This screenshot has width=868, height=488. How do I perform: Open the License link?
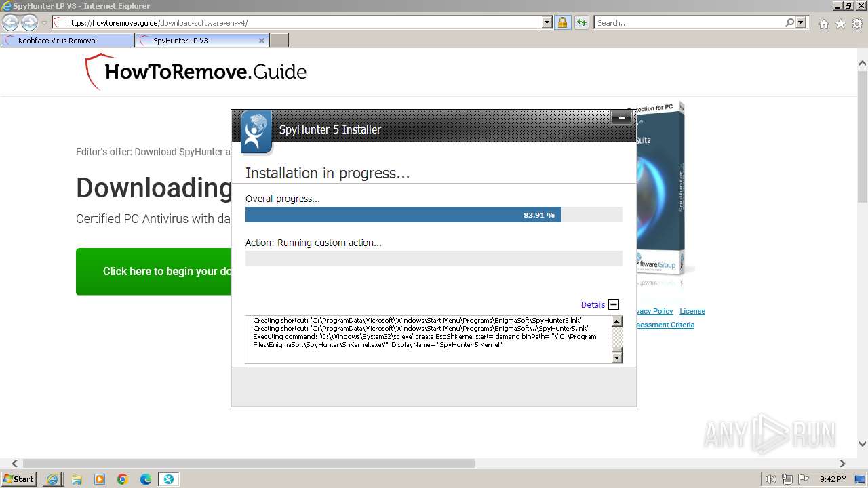tap(692, 311)
